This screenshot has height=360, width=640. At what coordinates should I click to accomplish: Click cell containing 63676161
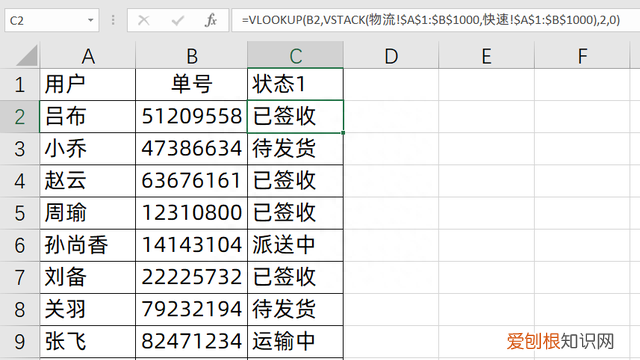[191, 181]
